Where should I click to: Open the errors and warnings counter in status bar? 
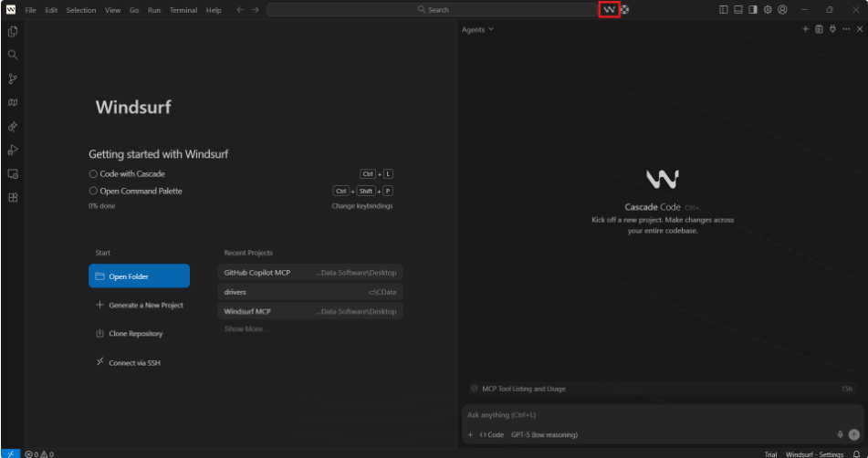39,454
